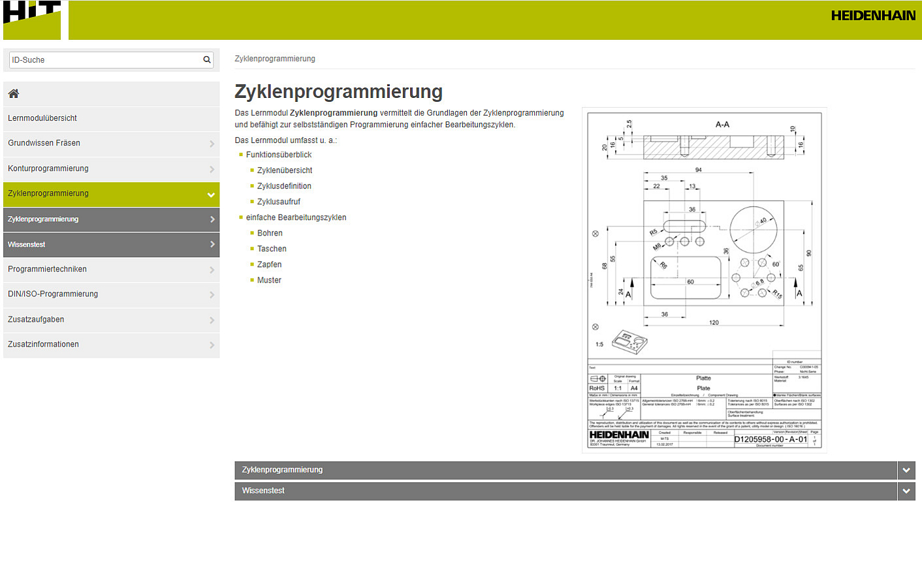Click Taschen list item

point(272,249)
